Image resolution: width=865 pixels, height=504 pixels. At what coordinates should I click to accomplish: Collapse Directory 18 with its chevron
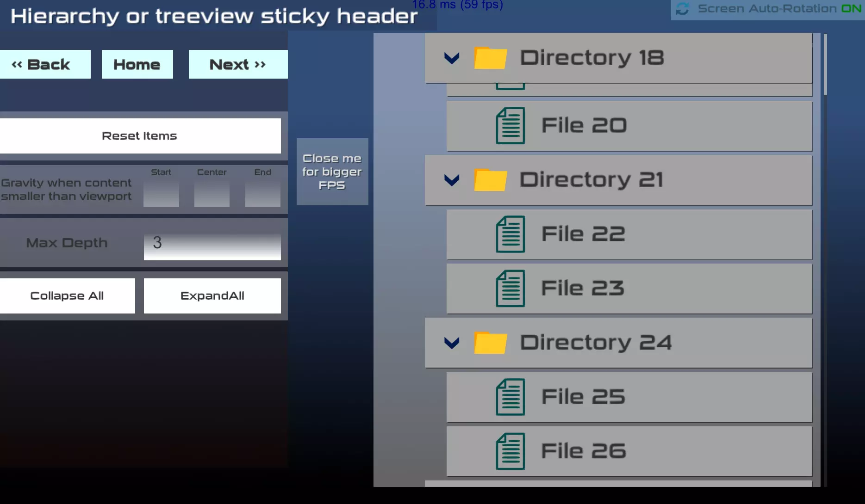tap(451, 58)
